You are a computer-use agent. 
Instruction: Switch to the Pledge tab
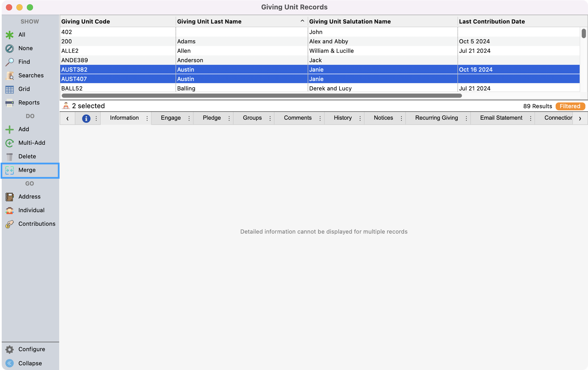pyautogui.click(x=212, y=118)
